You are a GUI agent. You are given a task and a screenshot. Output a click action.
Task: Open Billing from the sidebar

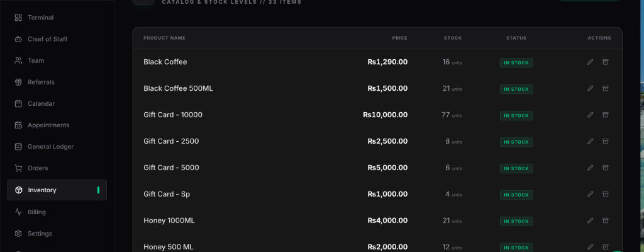click(x=36, y=212)
